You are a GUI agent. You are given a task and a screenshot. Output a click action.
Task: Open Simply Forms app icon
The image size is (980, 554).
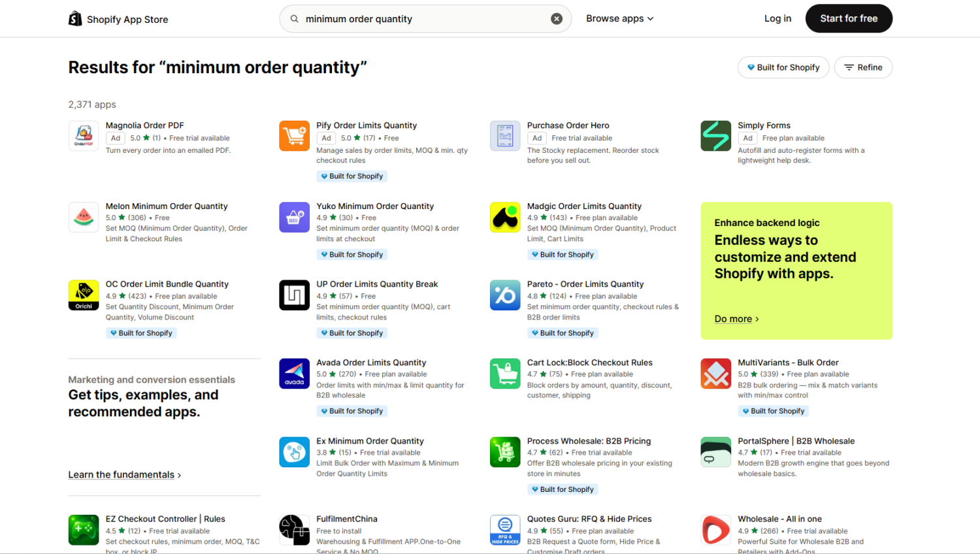coord(715,136)
